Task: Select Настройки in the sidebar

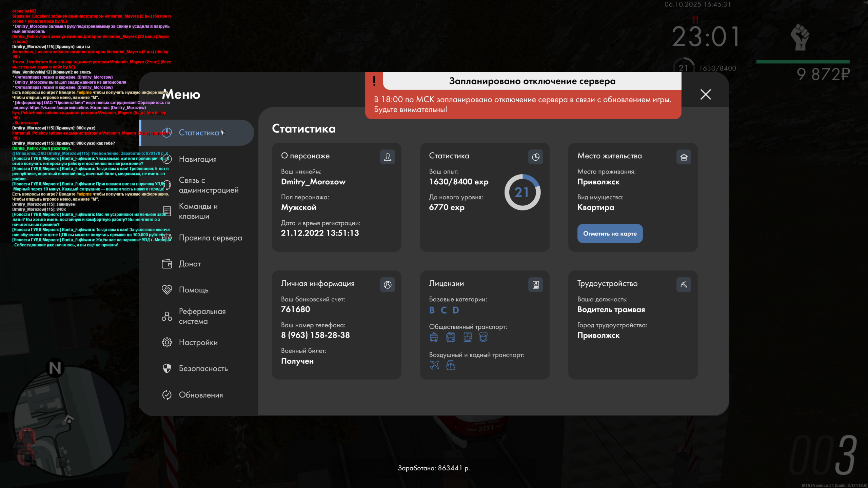Action: click(x=198, y=342)
